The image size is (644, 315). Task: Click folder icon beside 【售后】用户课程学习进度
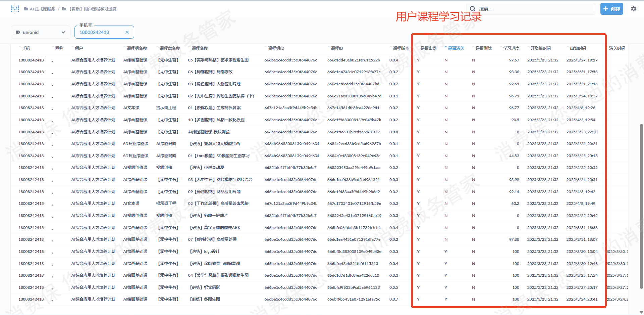click(x=64, y=9)
